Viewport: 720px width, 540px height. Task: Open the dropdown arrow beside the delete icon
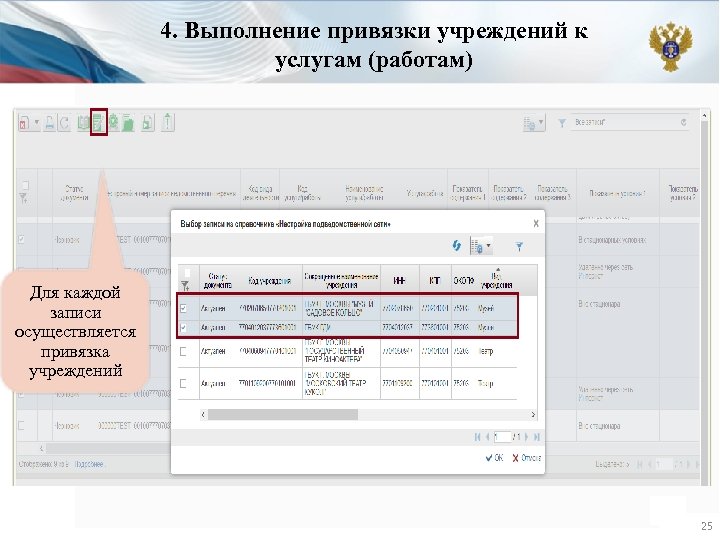pos(37,123)
